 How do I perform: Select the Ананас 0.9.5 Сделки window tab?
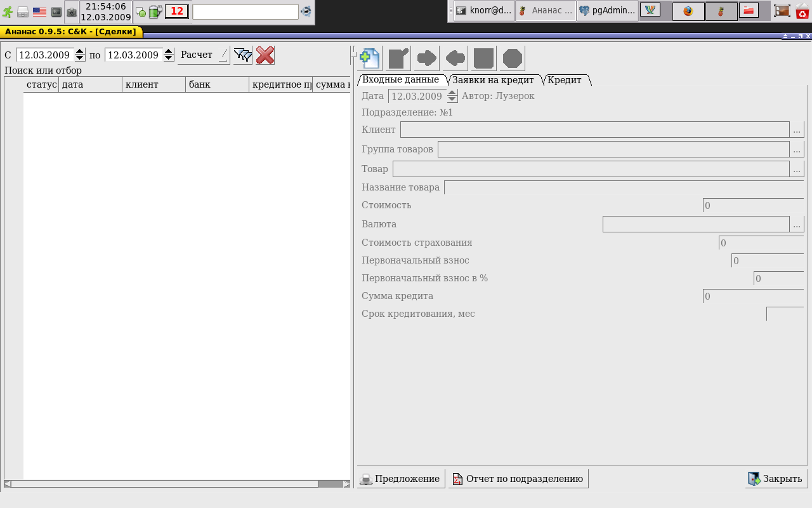click(x=70, y=31)
